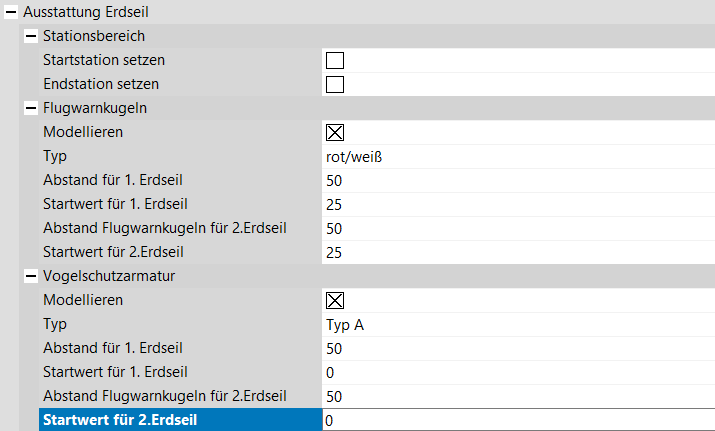Open the Typ A value field

516,324
